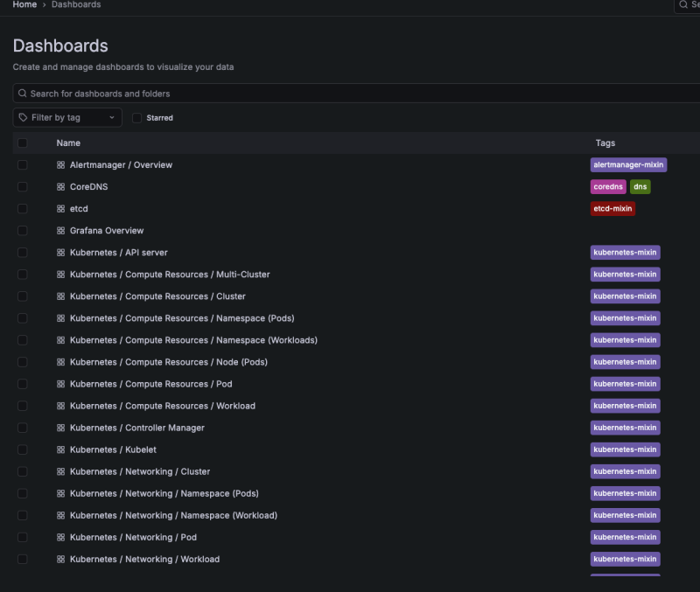Click the pink coredns tag
Image resolution: width=700 pixels, height=592 pixels.
tap(608, 187)
